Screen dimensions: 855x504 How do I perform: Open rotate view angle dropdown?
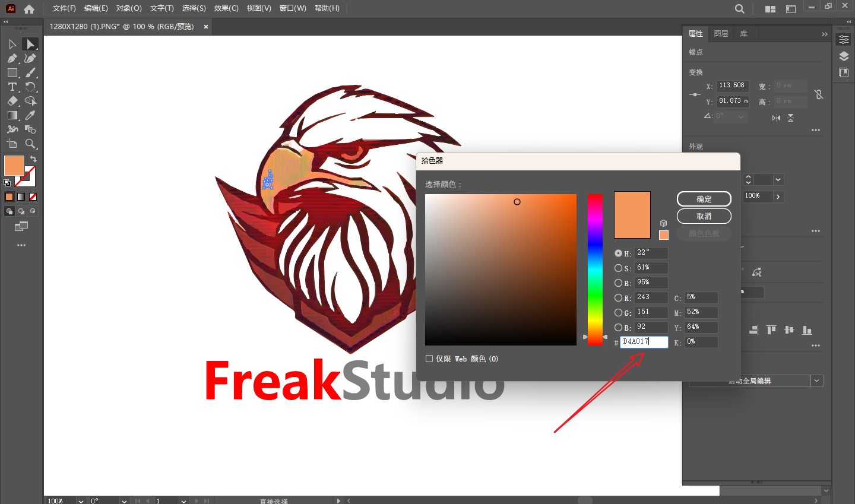(124, 501)
